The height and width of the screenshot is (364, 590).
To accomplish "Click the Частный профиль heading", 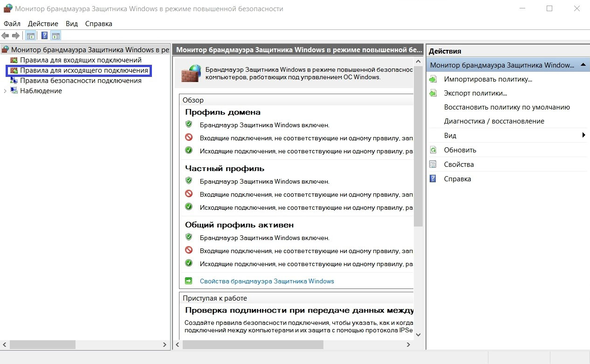I will click(x=225, y=168).
